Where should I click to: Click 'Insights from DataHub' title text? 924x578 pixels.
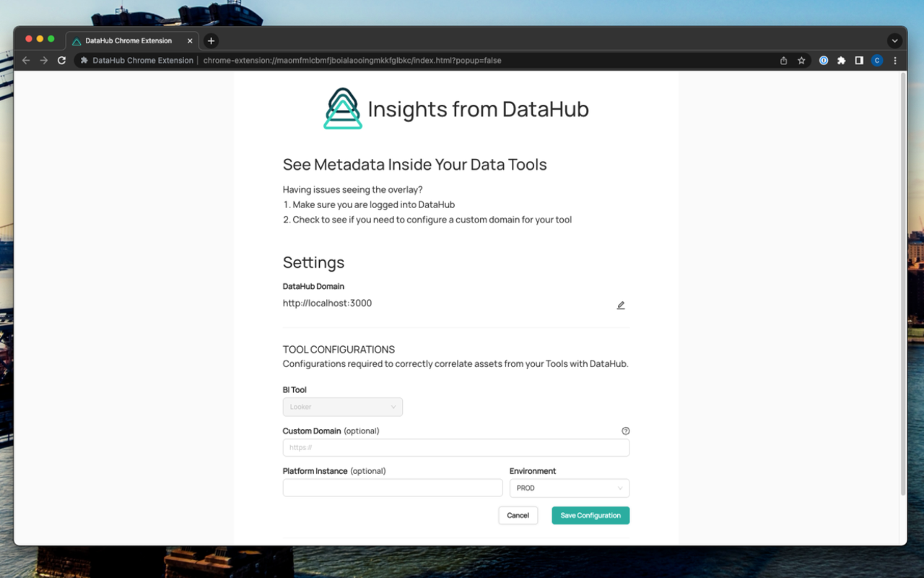click(478, 109)
